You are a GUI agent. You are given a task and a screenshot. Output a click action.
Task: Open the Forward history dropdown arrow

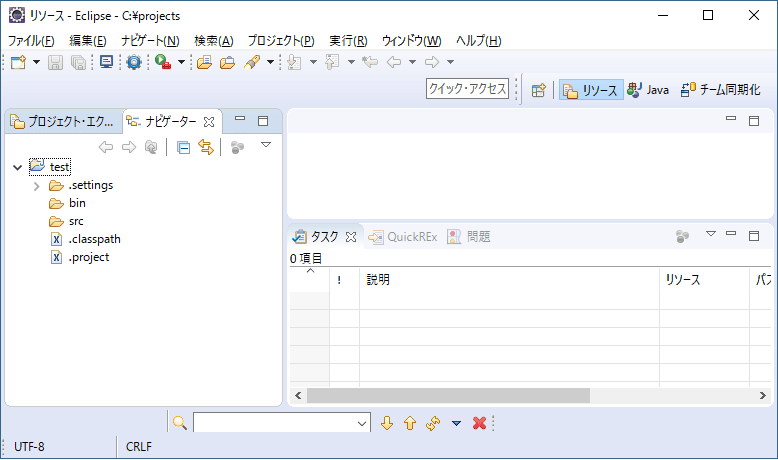[451, 62]
